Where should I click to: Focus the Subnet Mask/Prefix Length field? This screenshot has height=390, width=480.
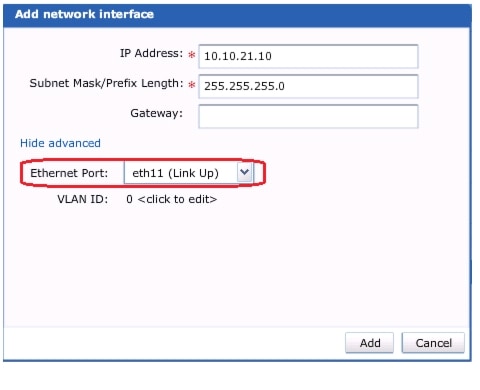click(308, 86)
